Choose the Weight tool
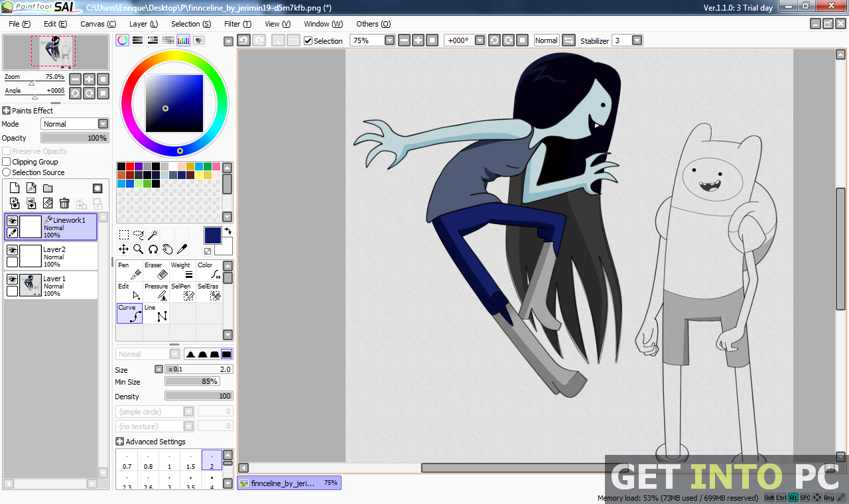The image size is (849, 504). click(182, 271)
